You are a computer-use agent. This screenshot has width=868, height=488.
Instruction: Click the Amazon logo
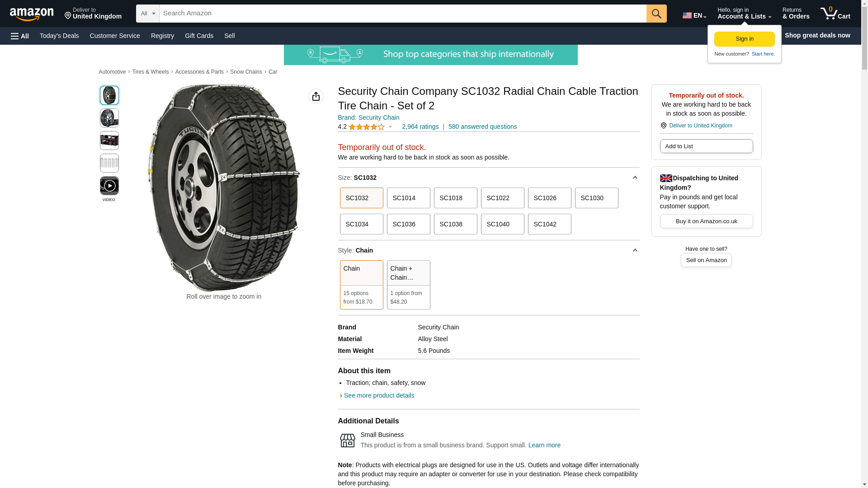(x=32, y=14)
